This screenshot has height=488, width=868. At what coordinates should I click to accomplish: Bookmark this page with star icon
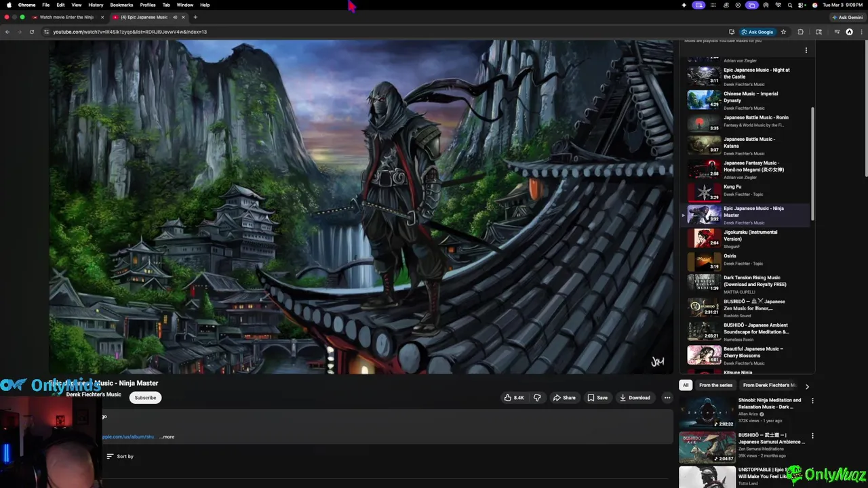point(783,32)
